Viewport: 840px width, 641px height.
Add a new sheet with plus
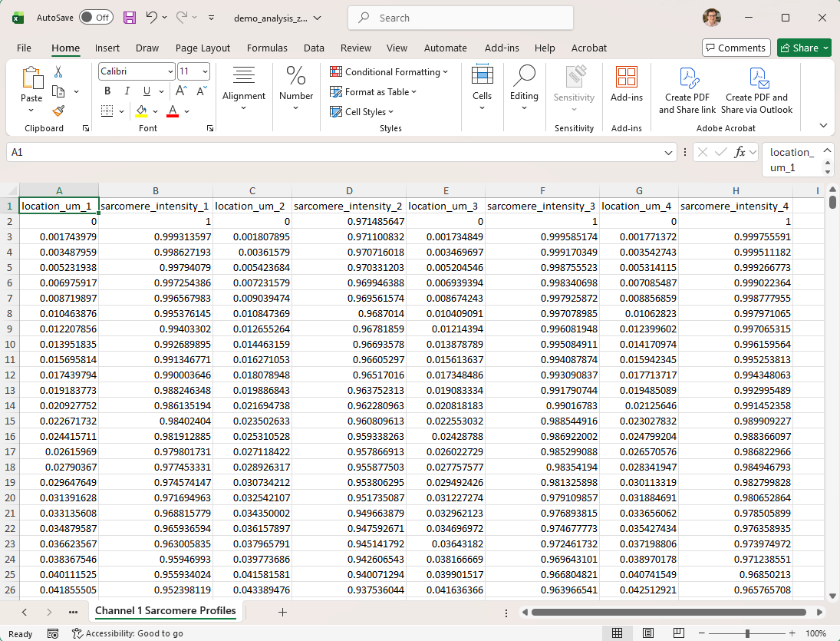(x=283, y=612)
